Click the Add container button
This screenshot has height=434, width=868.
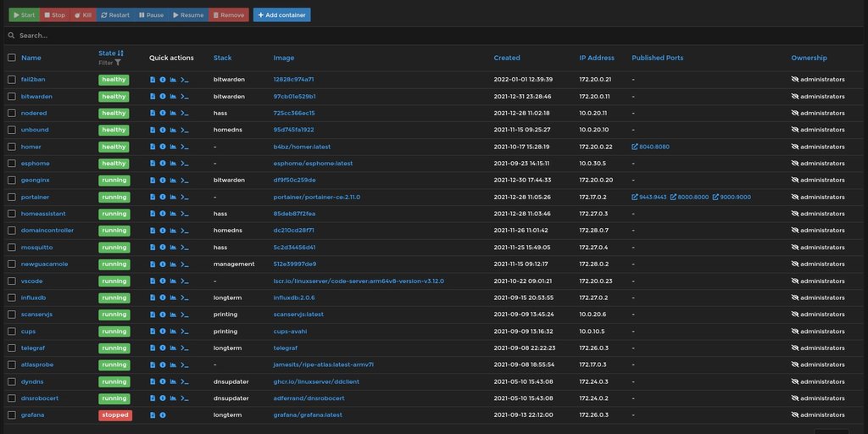pos(281,15)
